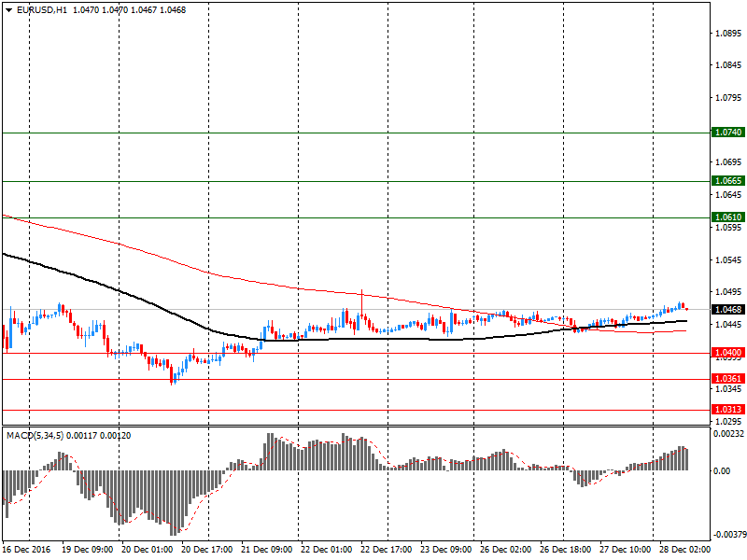Select the 1.0795 price scale value
This screenshot has width=747, height=560.
pos(729,98)
